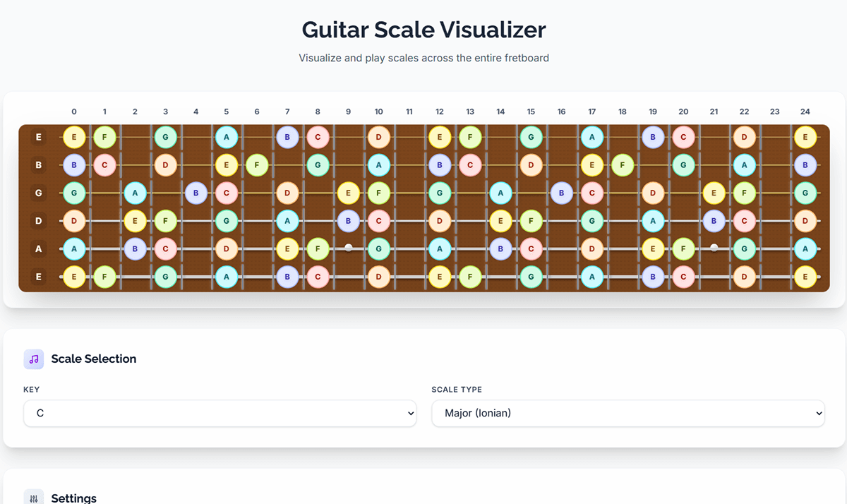Viewport: 847px width, 504px height.
Task: Click the fret number 12 above the fretboard
Action: (x=439, y=111)
